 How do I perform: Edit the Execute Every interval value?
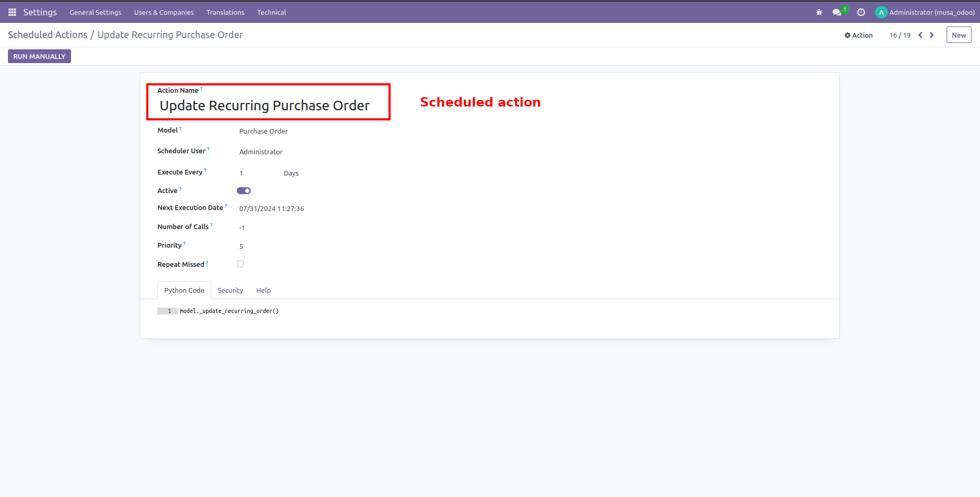click(x=242, y=173)
